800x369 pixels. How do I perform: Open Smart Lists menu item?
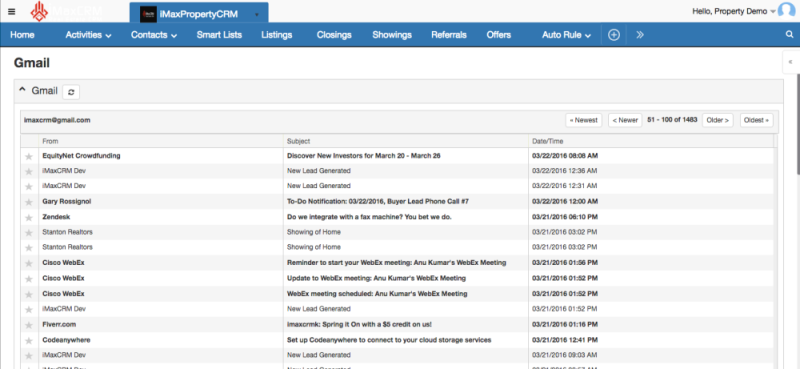[x=219, y=35]
